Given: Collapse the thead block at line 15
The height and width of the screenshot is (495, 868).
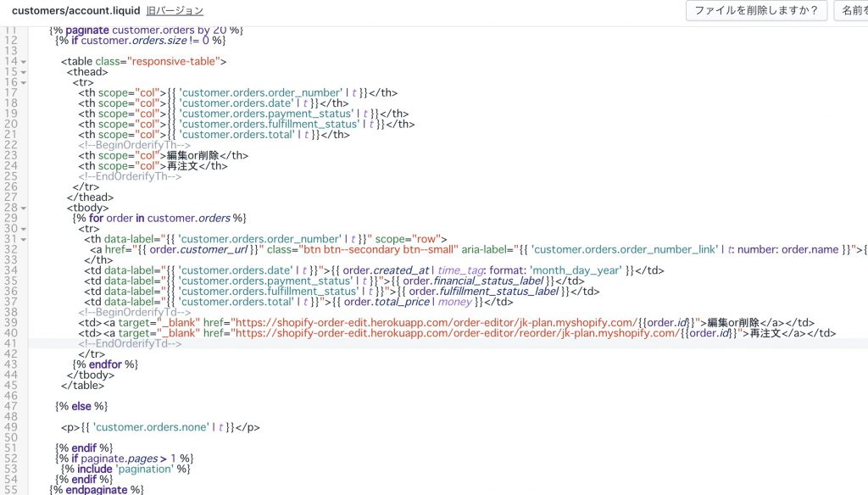Looking at the screenshot, I should coord(24,73).
